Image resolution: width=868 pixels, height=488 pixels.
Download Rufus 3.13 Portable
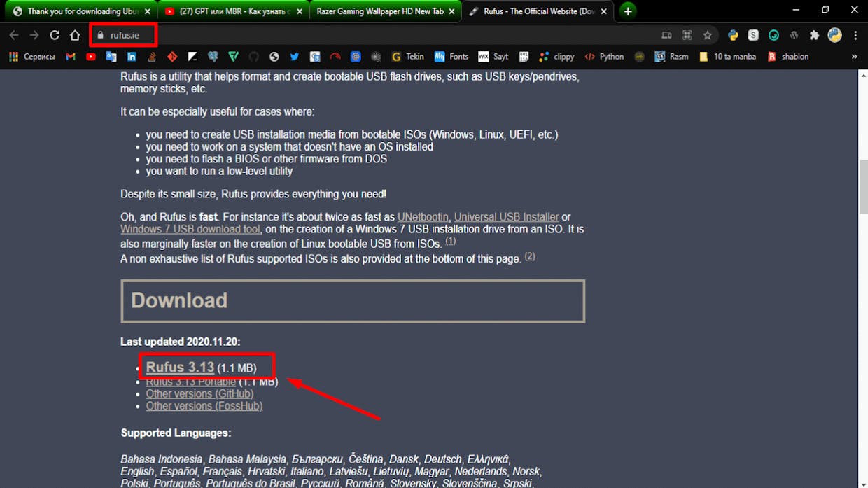click(190, 382)
